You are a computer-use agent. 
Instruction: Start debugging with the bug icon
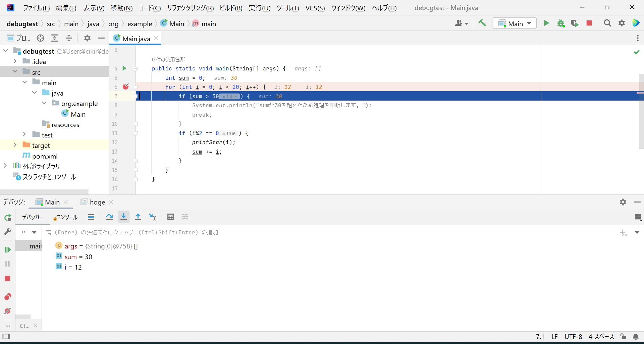coord(561,23)
